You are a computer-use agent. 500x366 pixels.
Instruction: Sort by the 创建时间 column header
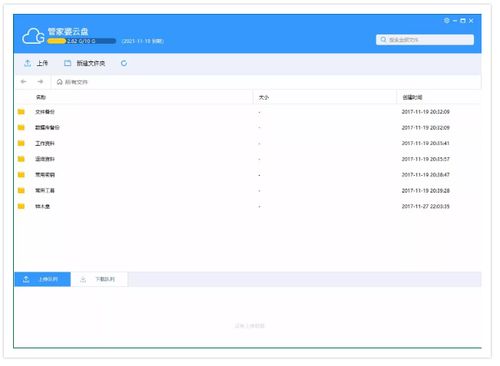pos(412,97)
